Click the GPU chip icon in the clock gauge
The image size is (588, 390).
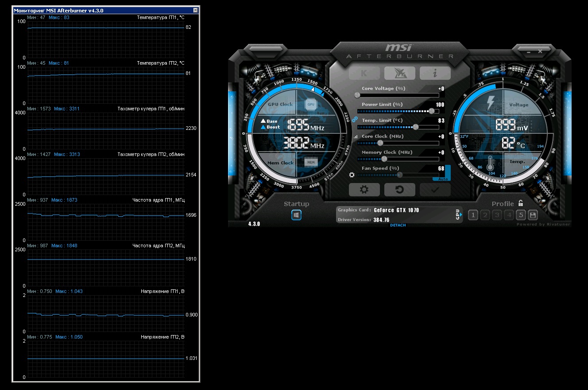pyautogui.click(x=311, y=105)
